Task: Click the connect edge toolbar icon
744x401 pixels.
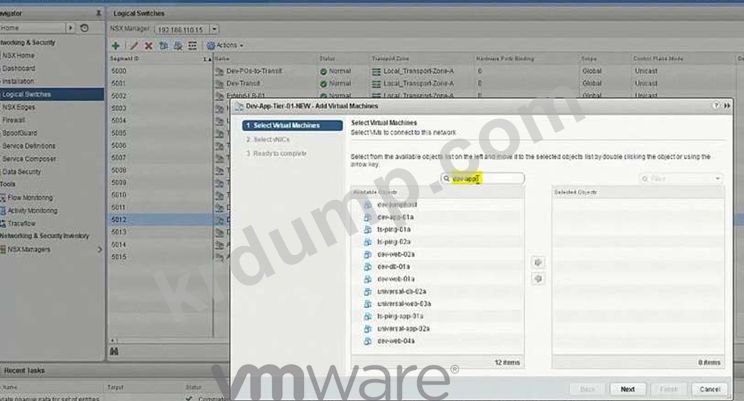Action: point(192,46)
